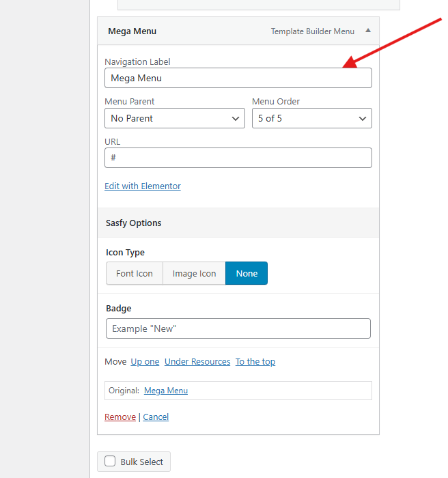Click the Sasfy Options section header
Image resolution: width=448 pixels, height=478 pixels.
point(238,223)
